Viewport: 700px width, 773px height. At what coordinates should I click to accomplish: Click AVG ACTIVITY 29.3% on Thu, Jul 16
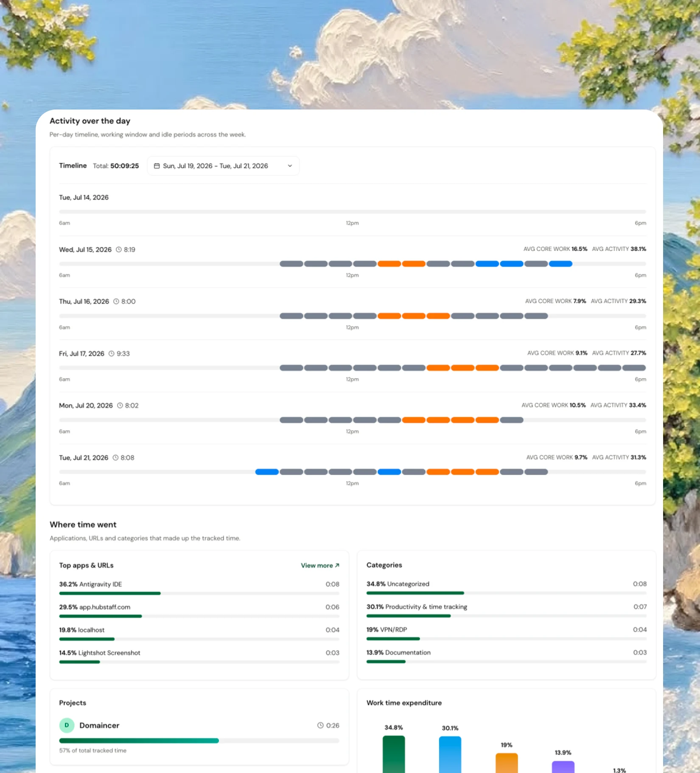tap(619, 301)
